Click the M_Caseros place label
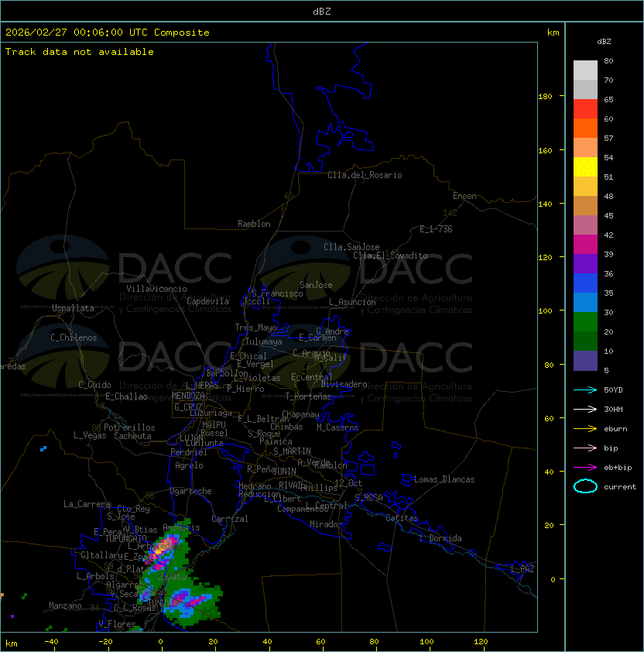This screenshot has height=652, width=644. click(x=337, y=427)
